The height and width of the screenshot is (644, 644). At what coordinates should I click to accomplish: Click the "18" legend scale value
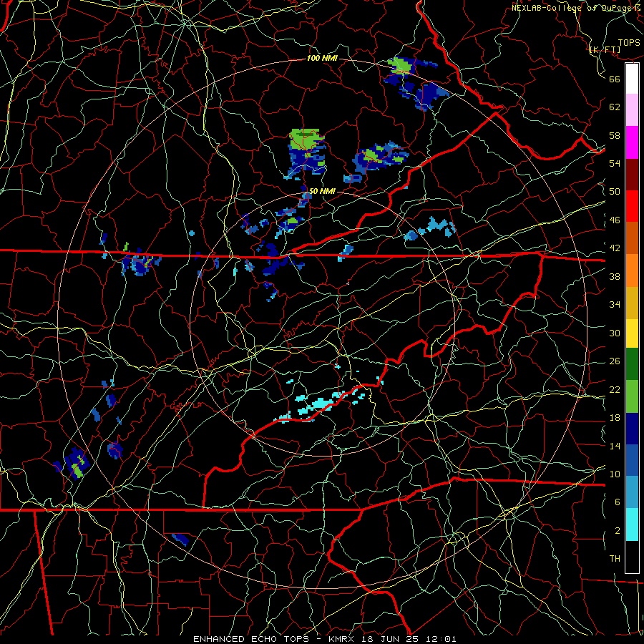pyautogui.click(x=615, y=418)
